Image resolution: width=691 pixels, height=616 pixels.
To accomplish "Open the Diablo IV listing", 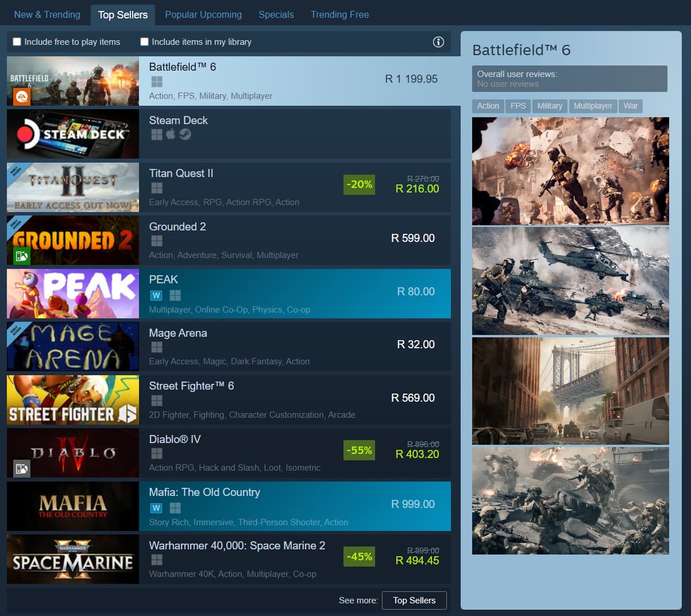I will 229,453.
